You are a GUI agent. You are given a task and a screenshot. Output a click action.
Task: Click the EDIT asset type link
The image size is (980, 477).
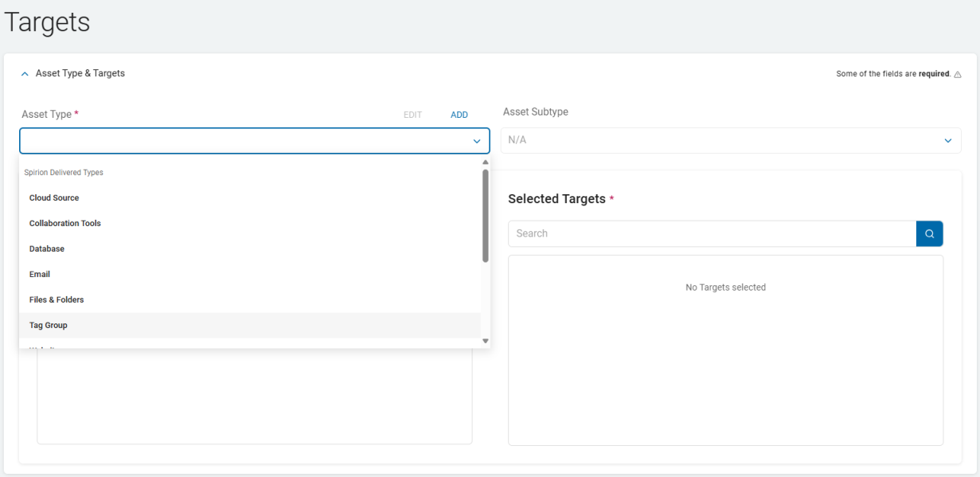412,115
